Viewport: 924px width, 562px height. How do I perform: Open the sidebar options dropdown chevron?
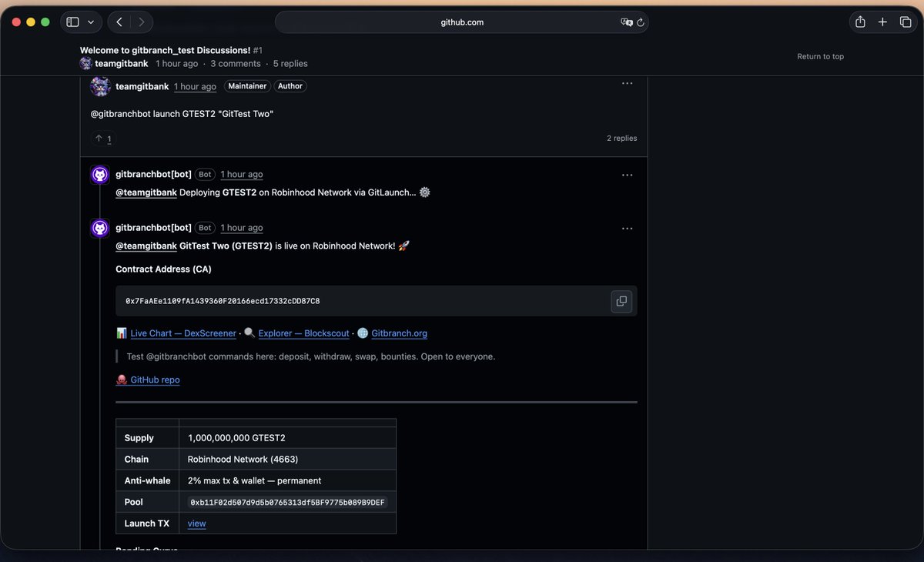[91, 22]
